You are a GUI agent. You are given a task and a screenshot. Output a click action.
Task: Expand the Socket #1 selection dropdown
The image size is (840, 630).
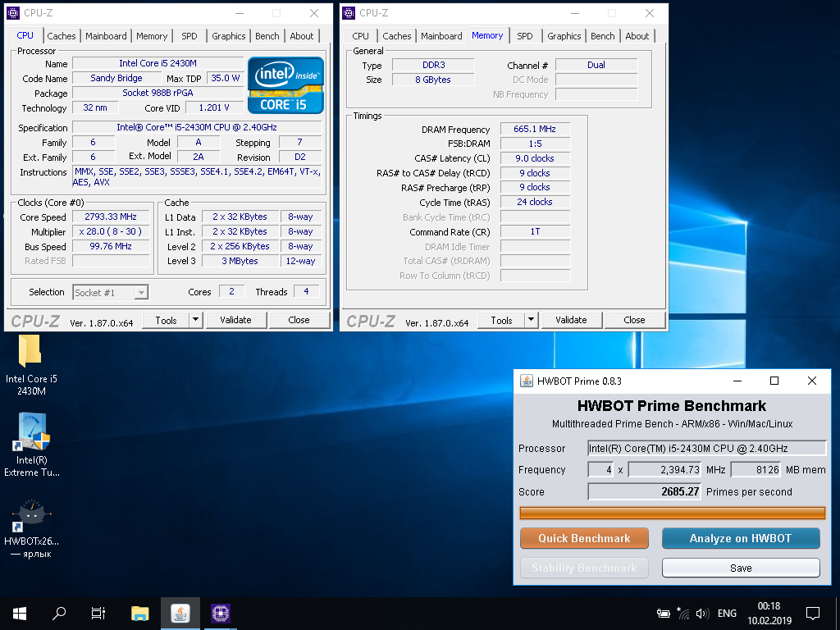click(x=141, y=293)
